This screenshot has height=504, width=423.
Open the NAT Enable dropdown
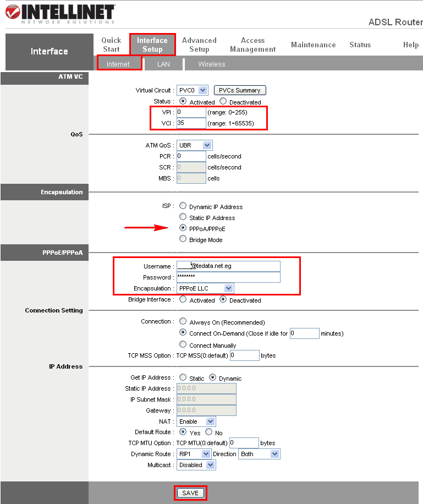click(196, 421)
